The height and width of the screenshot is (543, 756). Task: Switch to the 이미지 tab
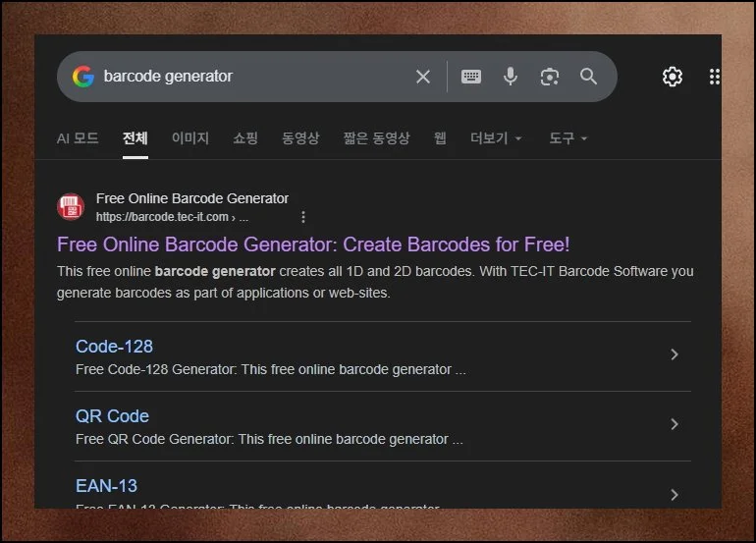tap(190, 138)
